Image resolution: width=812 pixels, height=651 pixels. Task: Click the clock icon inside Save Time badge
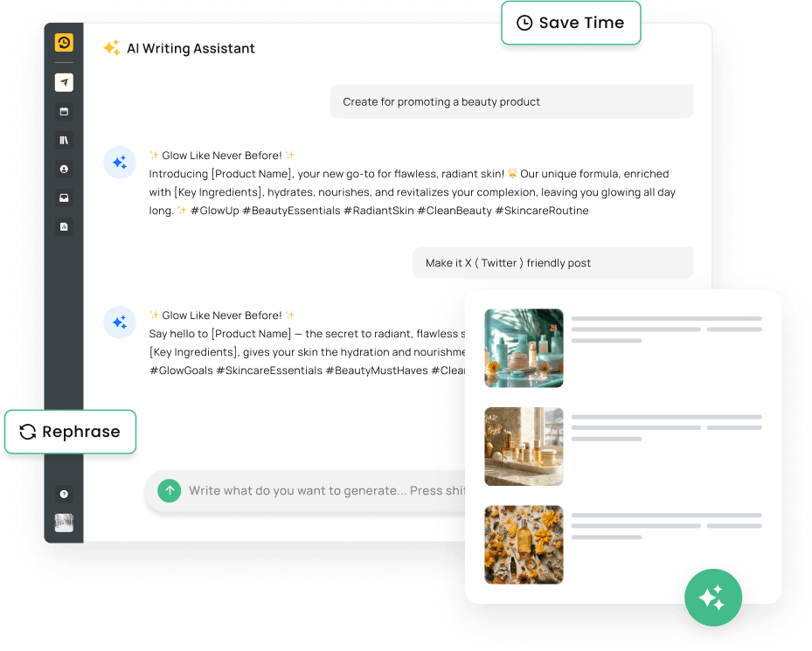(525, 23)
